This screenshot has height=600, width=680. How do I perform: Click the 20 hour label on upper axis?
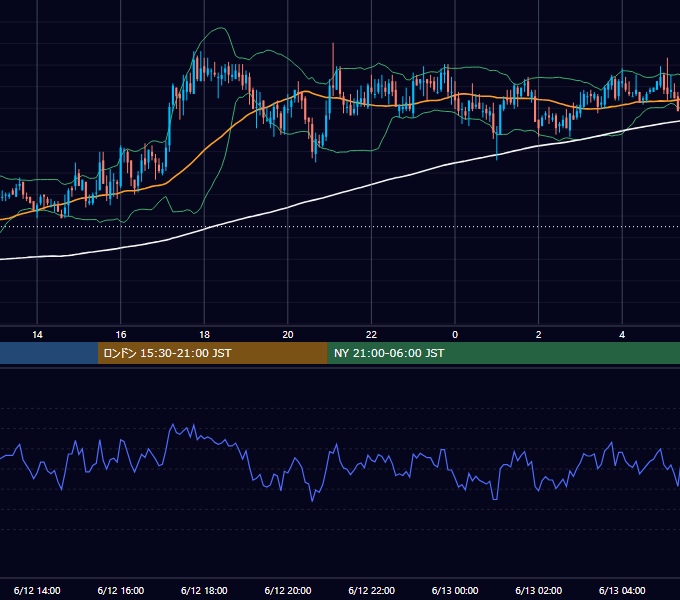(x=288, y=335)
